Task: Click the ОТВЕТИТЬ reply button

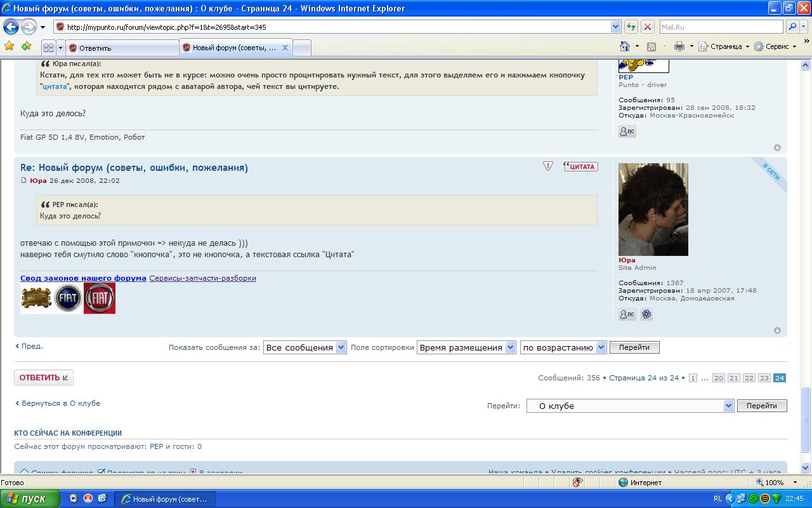Action: pyautogui.click(x=44, y=378)
